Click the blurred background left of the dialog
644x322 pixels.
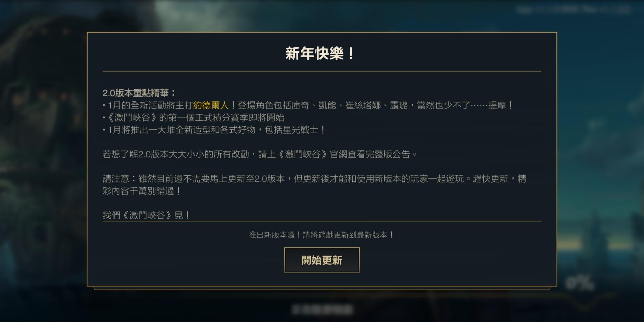coord(43,161)
